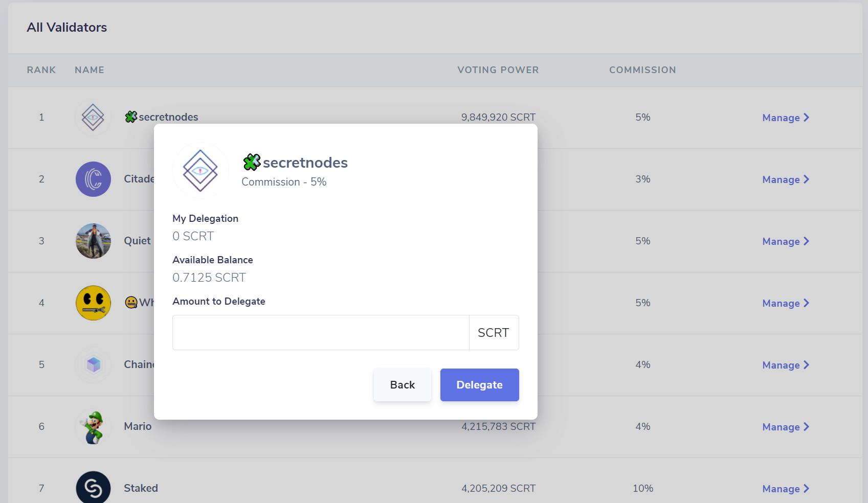Image resolution: width=868 pixels, height=503 pixels.
Task: Expand Manage chevron for rank 3 validator
Action: [806, 241]
